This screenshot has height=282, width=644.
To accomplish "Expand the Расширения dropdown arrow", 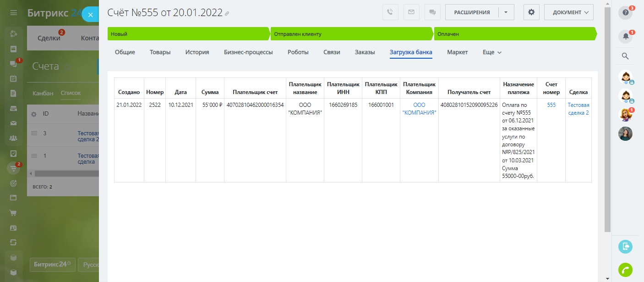I will pos(506,12).
